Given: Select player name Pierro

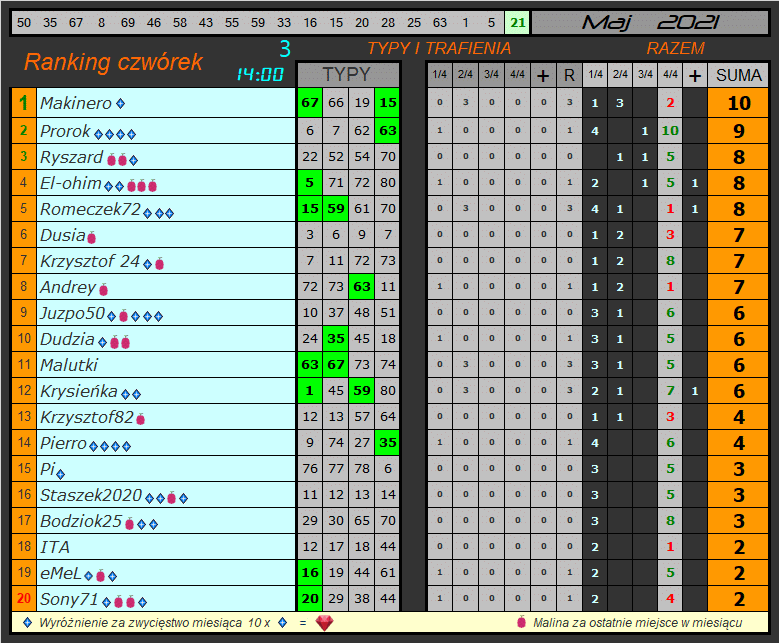Looking at the screenshot, I should point(64,443).
